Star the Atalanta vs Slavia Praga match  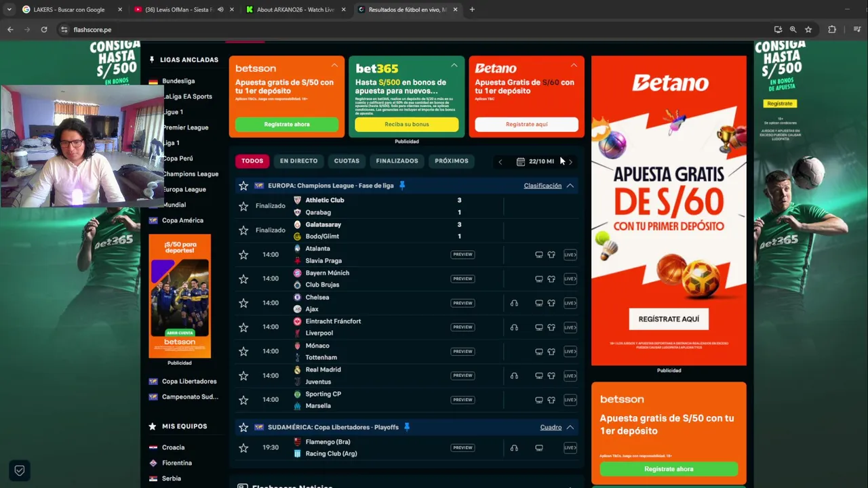pyautogui.click(x=243, y=255)
